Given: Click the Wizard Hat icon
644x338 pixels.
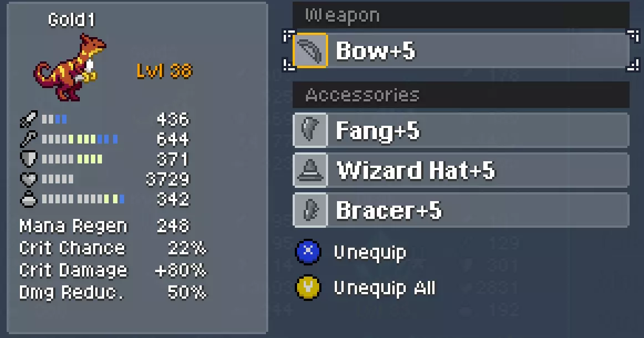Looking at the screenshot, I should tap(310, 171).
